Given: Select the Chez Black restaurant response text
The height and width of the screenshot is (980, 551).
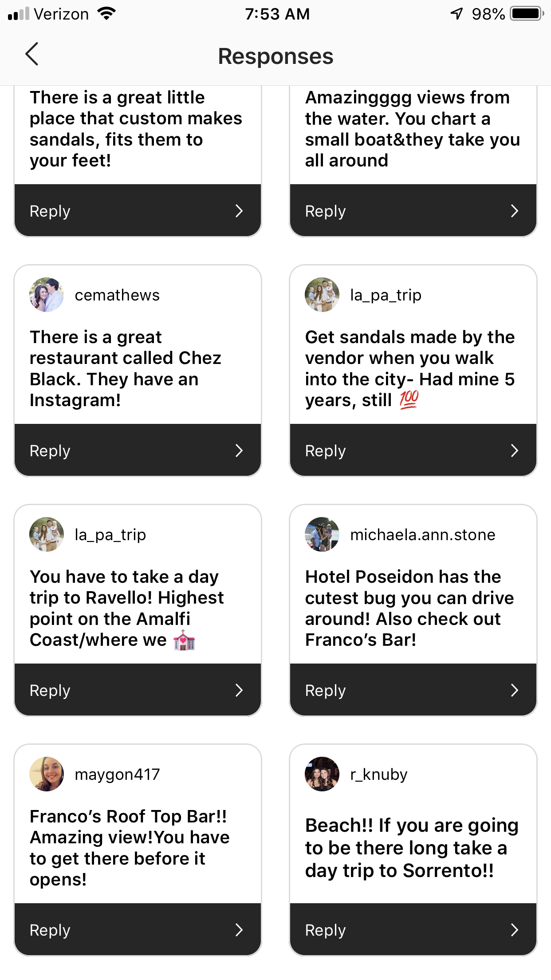Looking at the screenshot, I should 126,368.
